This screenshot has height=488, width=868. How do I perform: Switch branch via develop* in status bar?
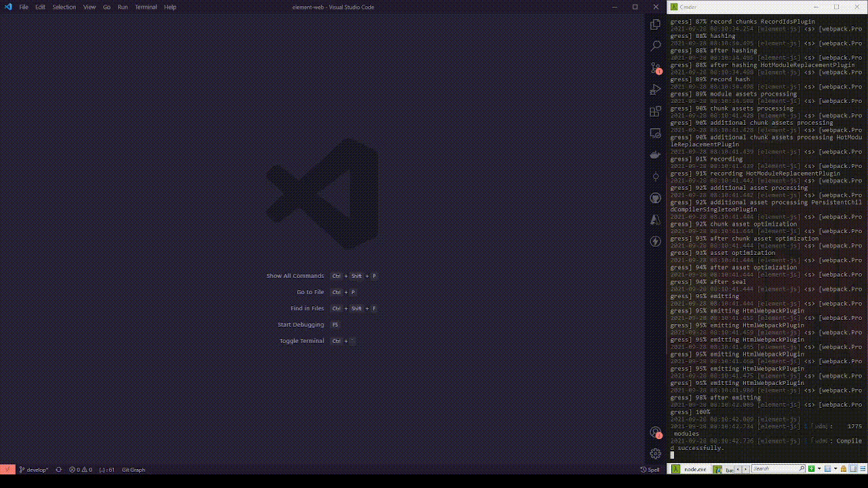(x=34, y=469)
